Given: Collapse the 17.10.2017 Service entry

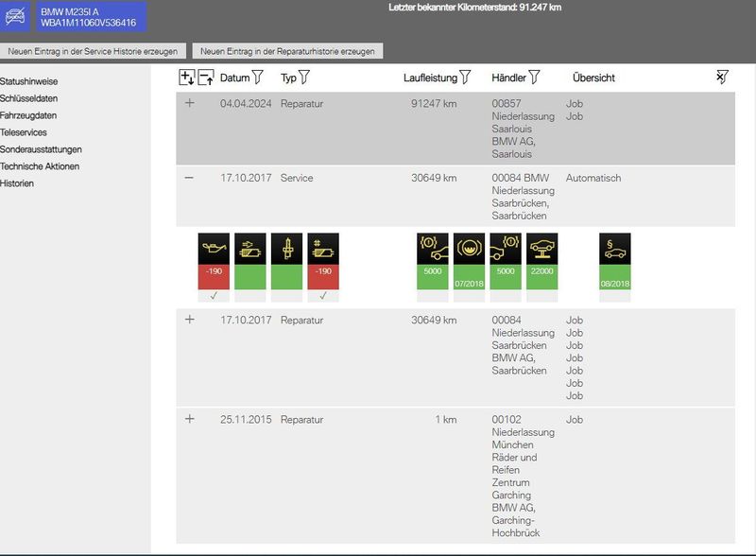Looking at the screenshot, I should click(x=189, y=178).
